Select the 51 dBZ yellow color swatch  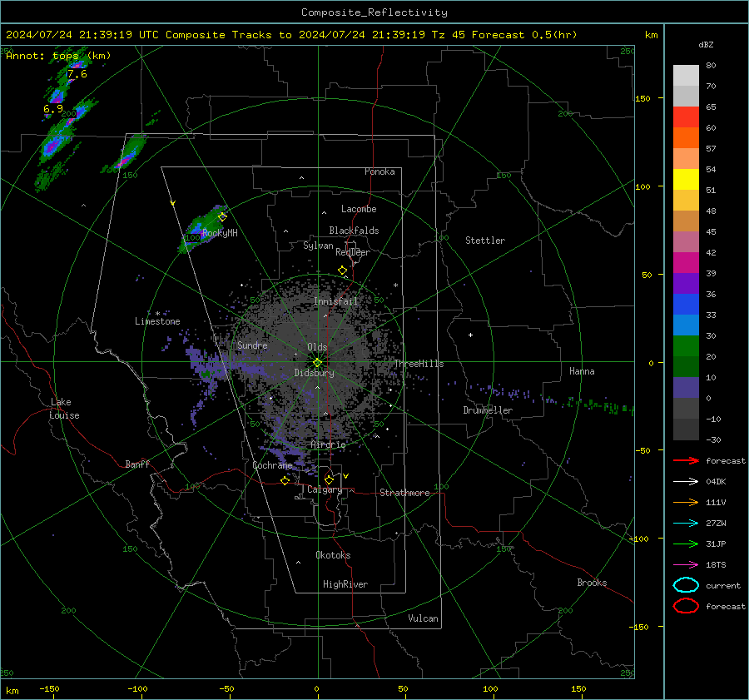point(686,179)
